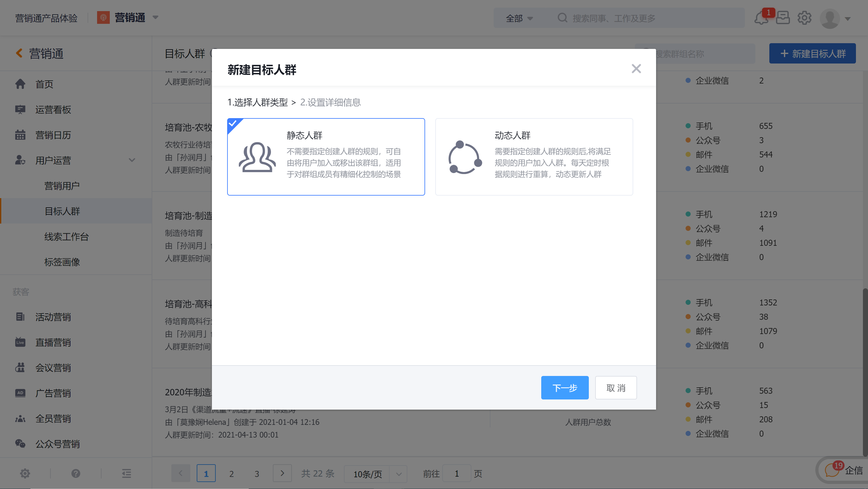Close the 新建目标人群 dialog with X
This screenshot has width=868, height=489.
pyautogui.click(x=636, y=69)
